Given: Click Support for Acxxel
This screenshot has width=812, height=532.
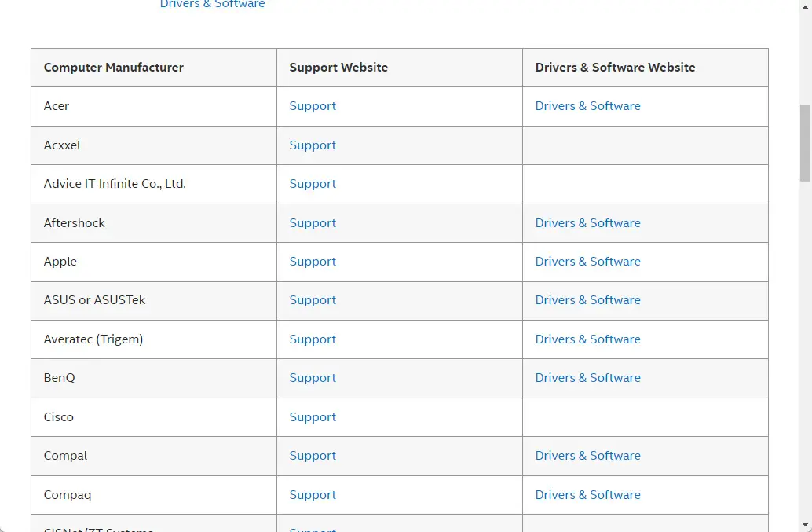Looking at the screenshot, I should pos(313,145).
